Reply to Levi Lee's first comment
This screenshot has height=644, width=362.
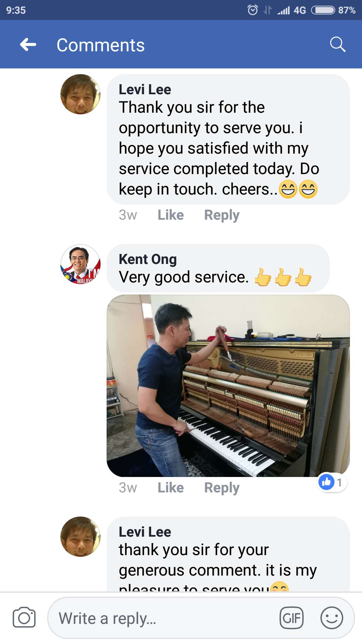pyautogui.click(x=222, y=215)
